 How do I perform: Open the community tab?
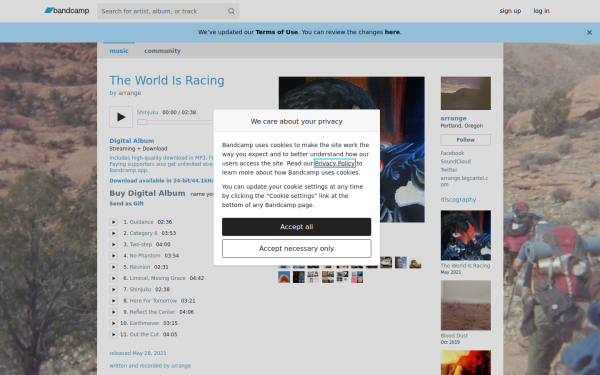coord(162,51)
